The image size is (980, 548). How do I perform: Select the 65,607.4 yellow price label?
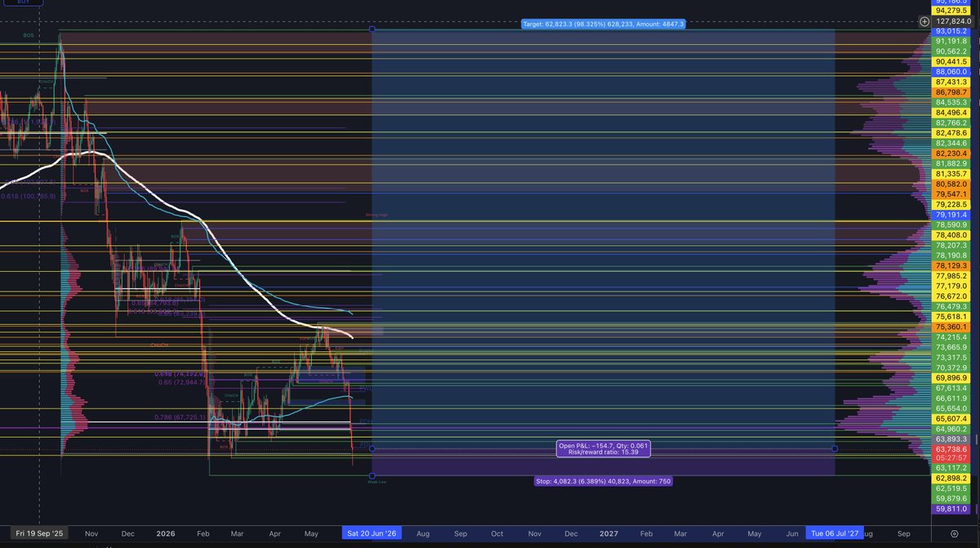pyautogui.click(x=951, y=418)
